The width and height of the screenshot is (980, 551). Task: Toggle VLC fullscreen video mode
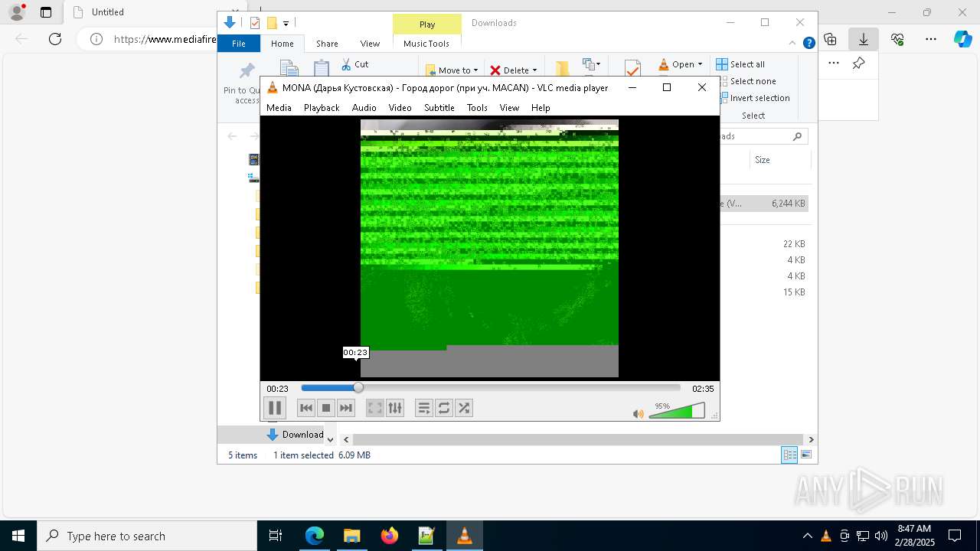(374, 408)
